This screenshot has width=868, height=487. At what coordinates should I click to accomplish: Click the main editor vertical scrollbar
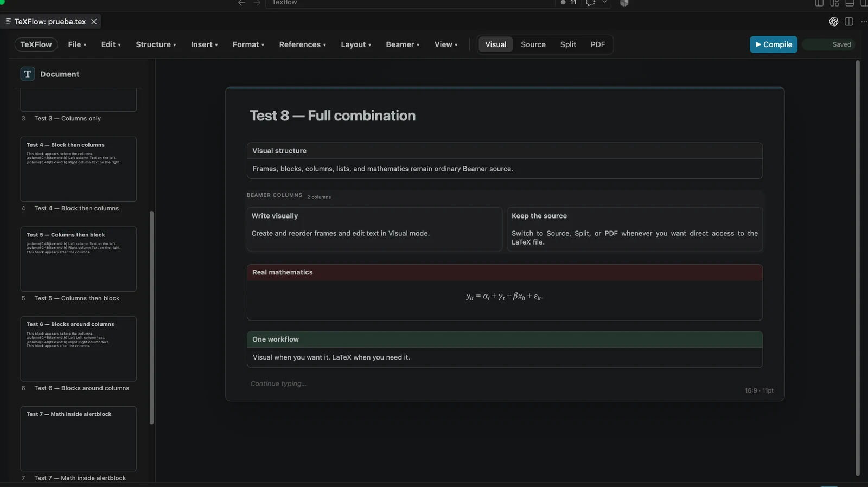click(858, 268)
